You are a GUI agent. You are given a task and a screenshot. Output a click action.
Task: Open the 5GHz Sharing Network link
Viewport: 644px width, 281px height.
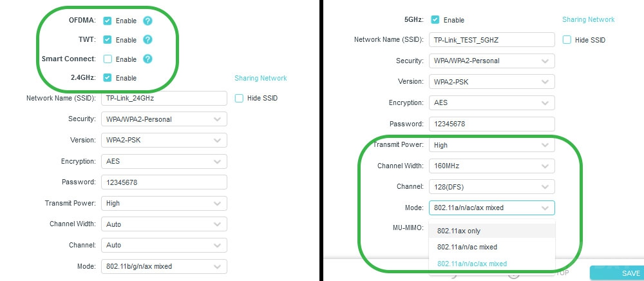[588, 20]
